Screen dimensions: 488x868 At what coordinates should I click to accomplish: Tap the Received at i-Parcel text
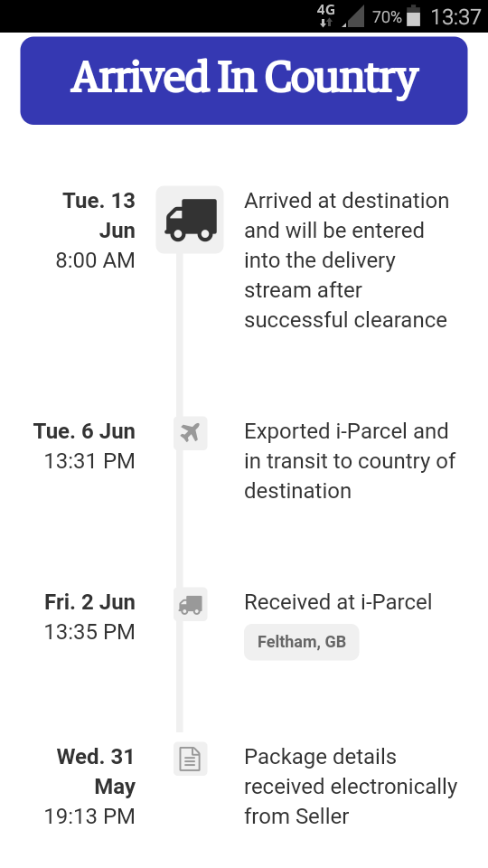point(338,602)
